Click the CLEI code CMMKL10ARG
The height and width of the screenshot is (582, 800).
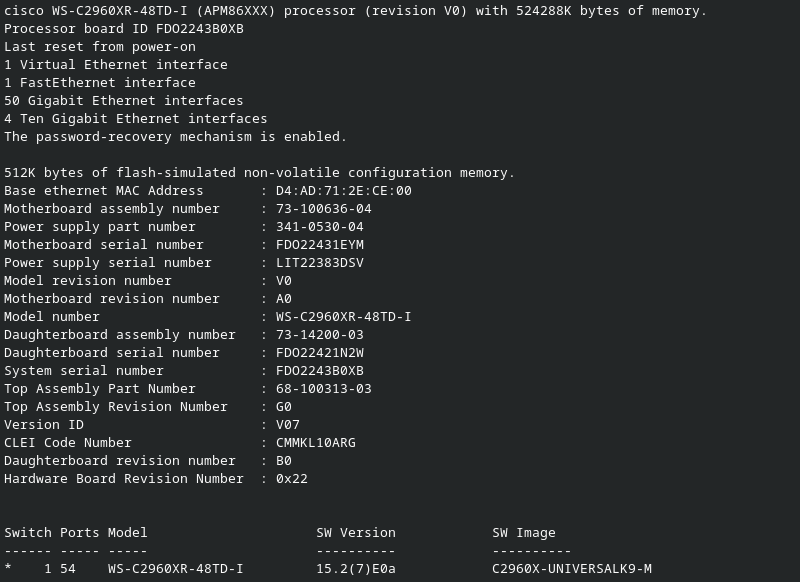coord(315,443)
